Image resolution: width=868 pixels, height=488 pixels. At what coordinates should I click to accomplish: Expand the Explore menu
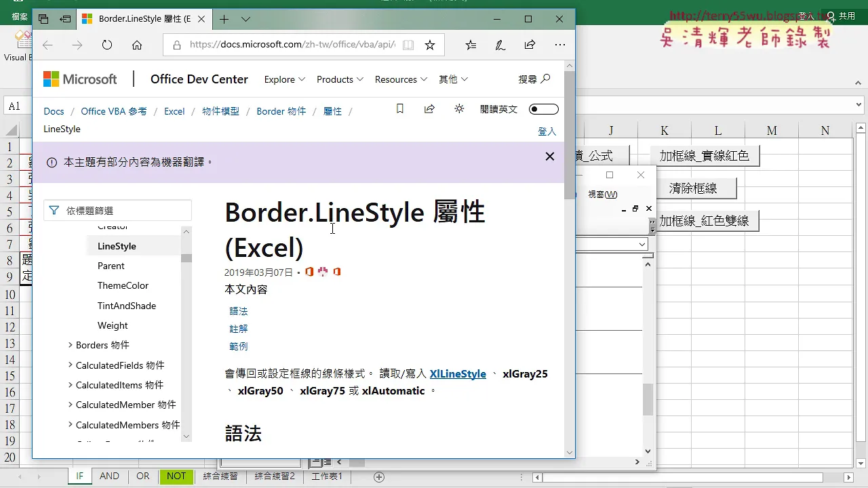[285, 79]
